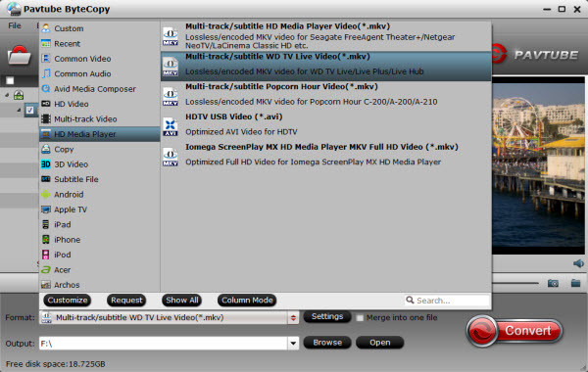
Task: Open the snapshot folder icon
Action: pyautogui.click(x=575, y=283)
